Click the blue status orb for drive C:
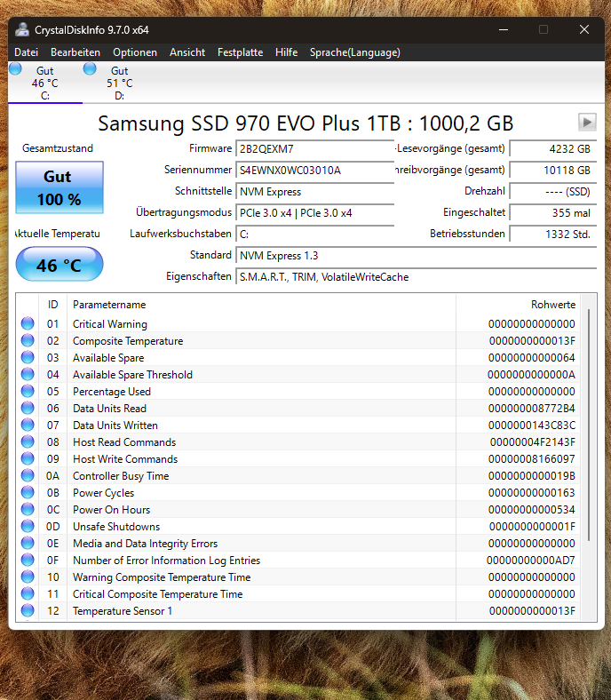The image size is (611, 700). pos(15,68)
